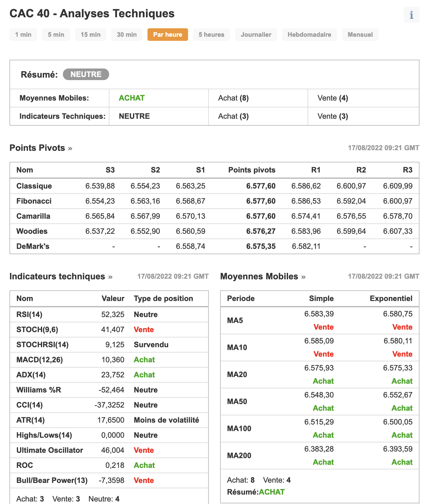Open the Points Pivots heading link
422x504 pixels.
point(37,148)
